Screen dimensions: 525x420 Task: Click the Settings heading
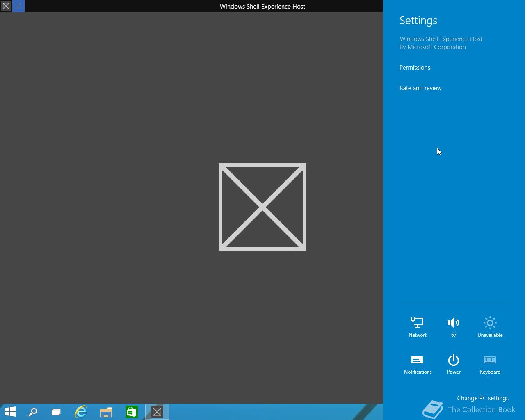(418, 21)
